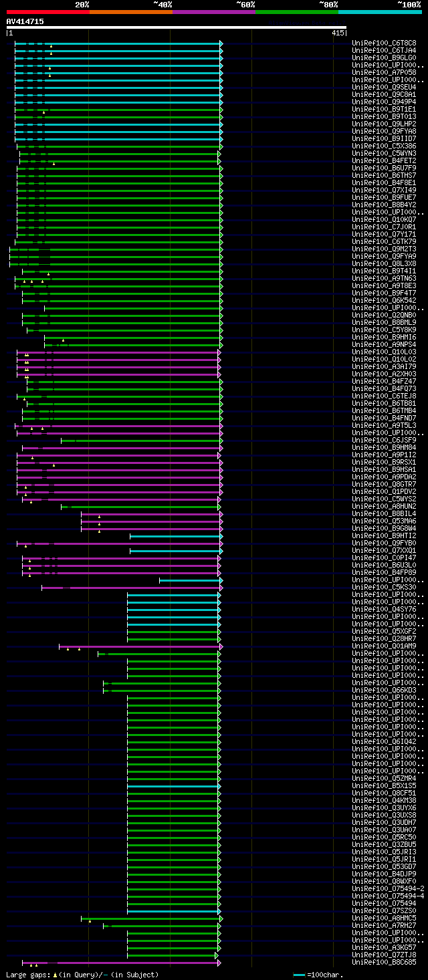Open the UniRef100_B6U7F9 entry
The width and height of the screenshot is (428, 980).
pyautogui.click(x=385, y=168)
